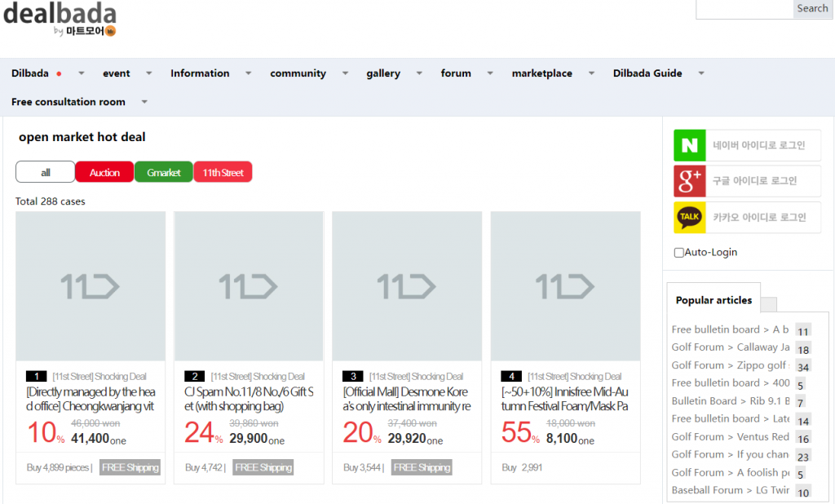Click the Search button
835x504 pixels.
(x=812, y=8)
